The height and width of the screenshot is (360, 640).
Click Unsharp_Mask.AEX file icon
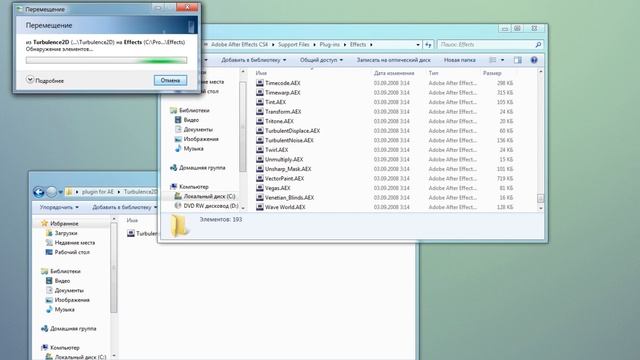pyautogui.click(x=260, y=169)
